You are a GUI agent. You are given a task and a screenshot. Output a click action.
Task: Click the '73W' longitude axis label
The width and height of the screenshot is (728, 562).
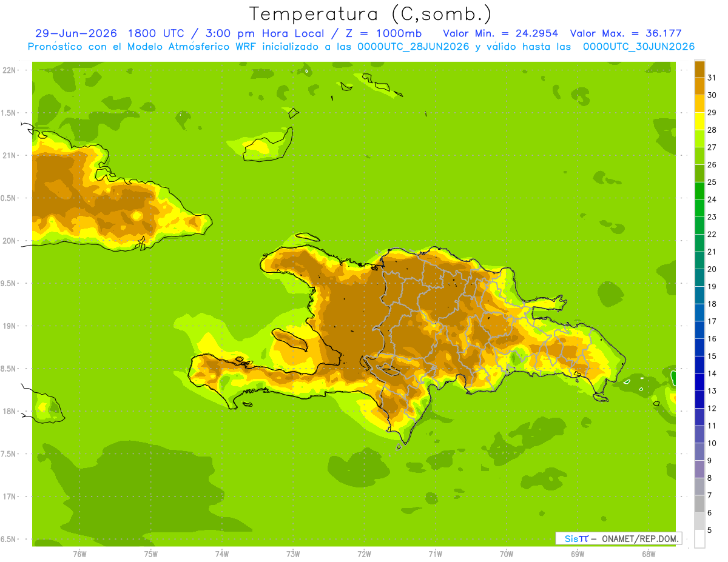[x=293, y=554]
